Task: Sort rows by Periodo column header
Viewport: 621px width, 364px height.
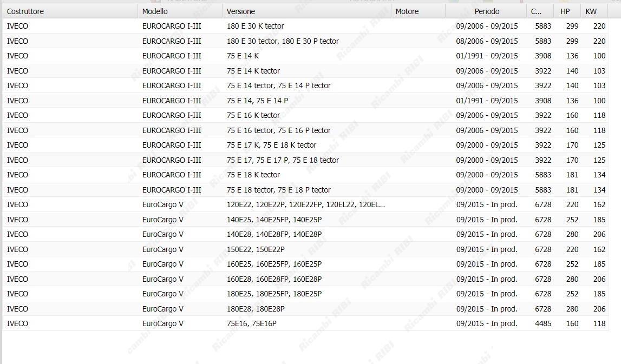Action: (487, 11)
